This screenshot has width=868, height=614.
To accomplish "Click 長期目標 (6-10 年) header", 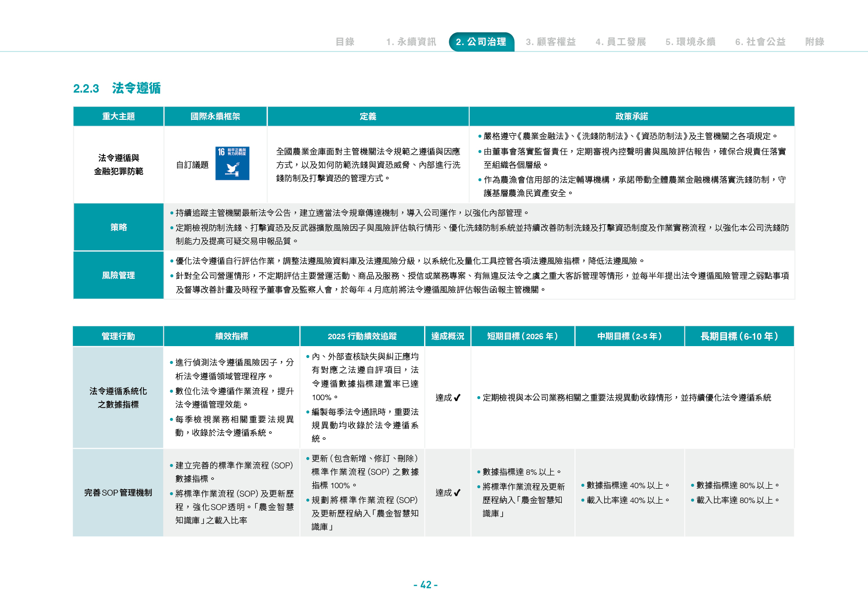I will coord(740,336).
